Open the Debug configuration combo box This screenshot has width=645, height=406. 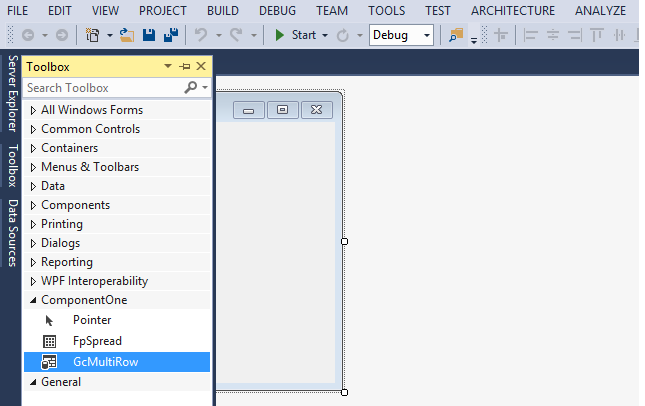point(401,35)
